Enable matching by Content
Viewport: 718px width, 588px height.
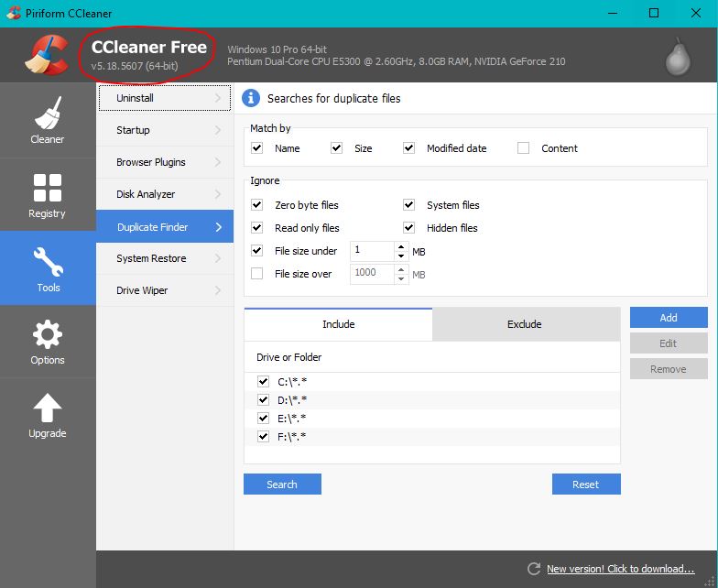(524, 148)
